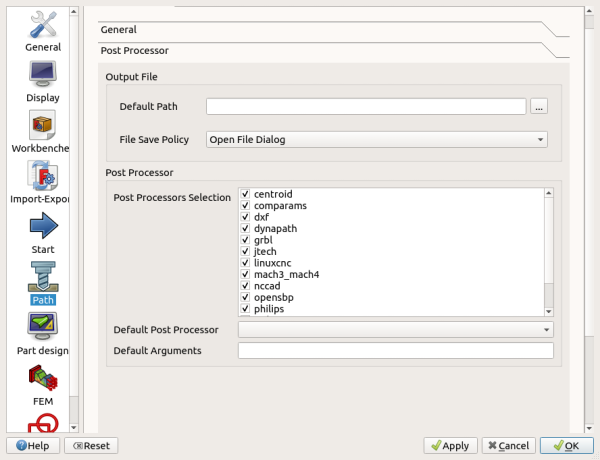Select Path preferences with the milling cutter icon
This screenshot has width=600, height=460.
(x=43, y=277)
